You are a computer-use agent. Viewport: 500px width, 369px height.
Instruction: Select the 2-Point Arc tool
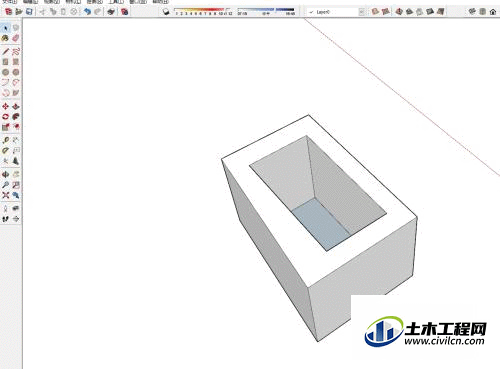point(16,82)
